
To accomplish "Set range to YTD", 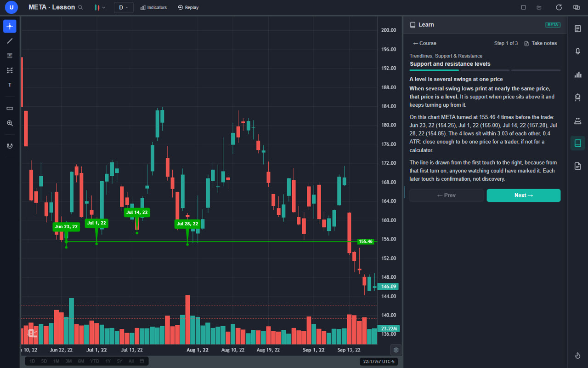I will pyautogui.click(x=95, y=361).
